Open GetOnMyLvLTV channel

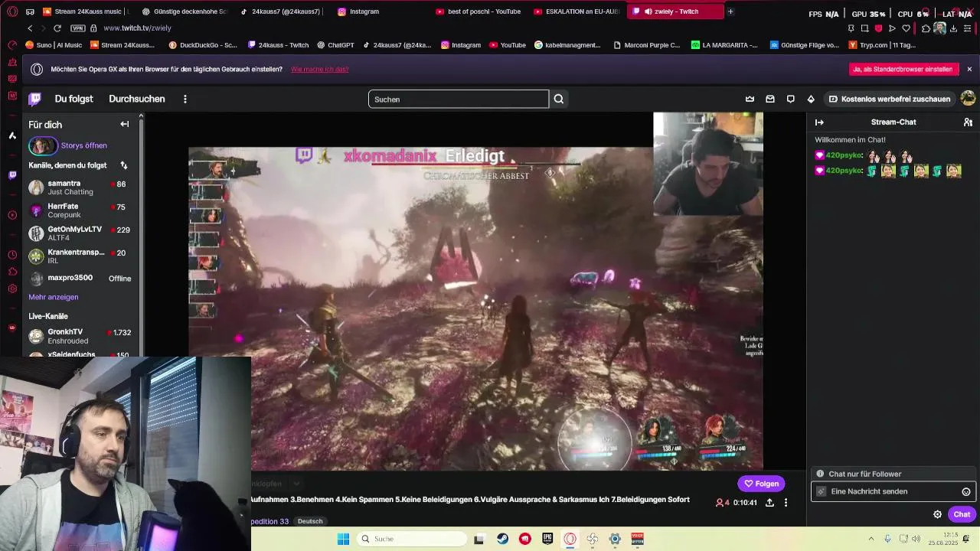[x=80, y=233]
